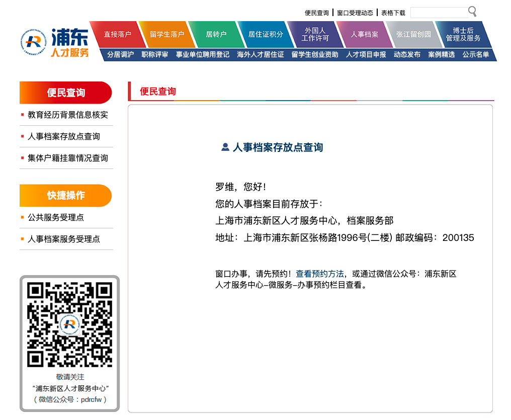Screen dimensions: 511x420
Task: Open the 留学生落户 tab
Action: 166,34
